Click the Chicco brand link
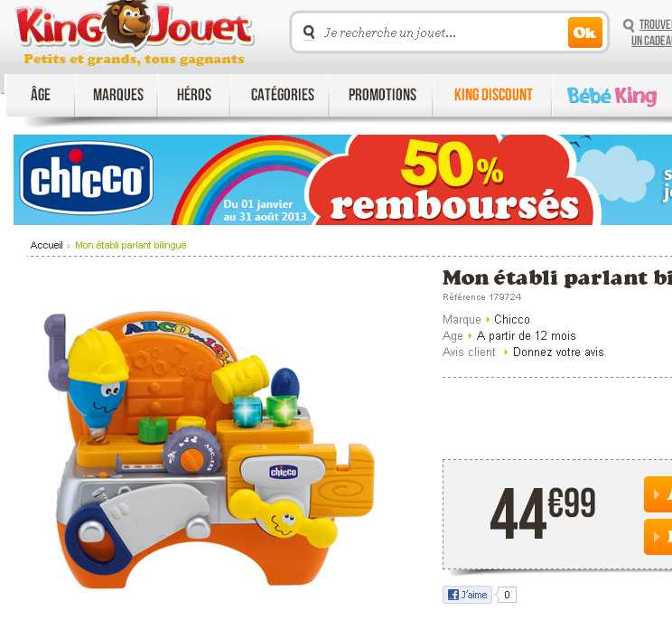This screenshot has width=672, height=620. tap(512, 320)
